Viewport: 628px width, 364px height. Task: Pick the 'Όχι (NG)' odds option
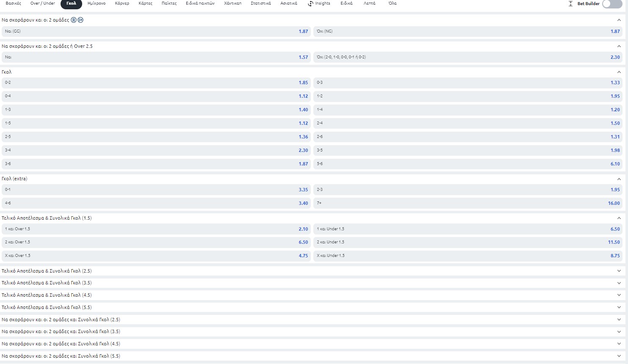pos(468,31)
